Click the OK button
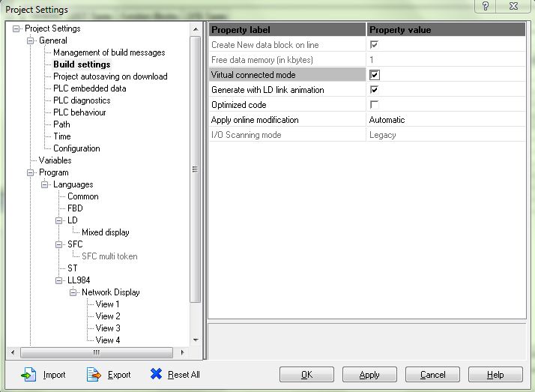Screen dimensions: 535x392 pos(306,375)
